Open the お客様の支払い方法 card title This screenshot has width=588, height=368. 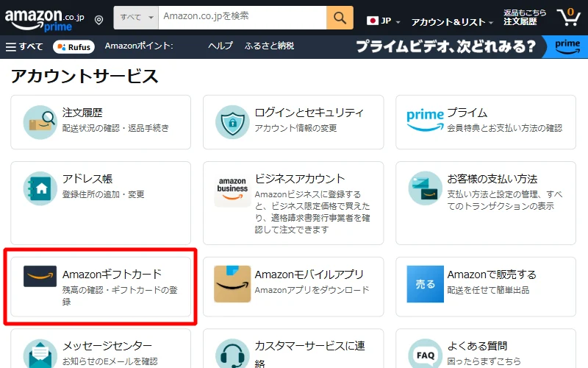pyautogui.click(x=492, y=179)
